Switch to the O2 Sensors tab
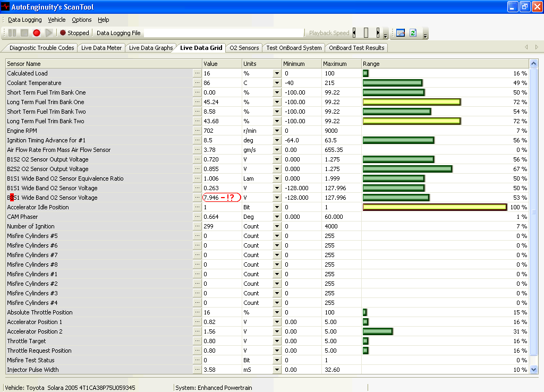Screen dimensions: 544x392 [244, 48]
